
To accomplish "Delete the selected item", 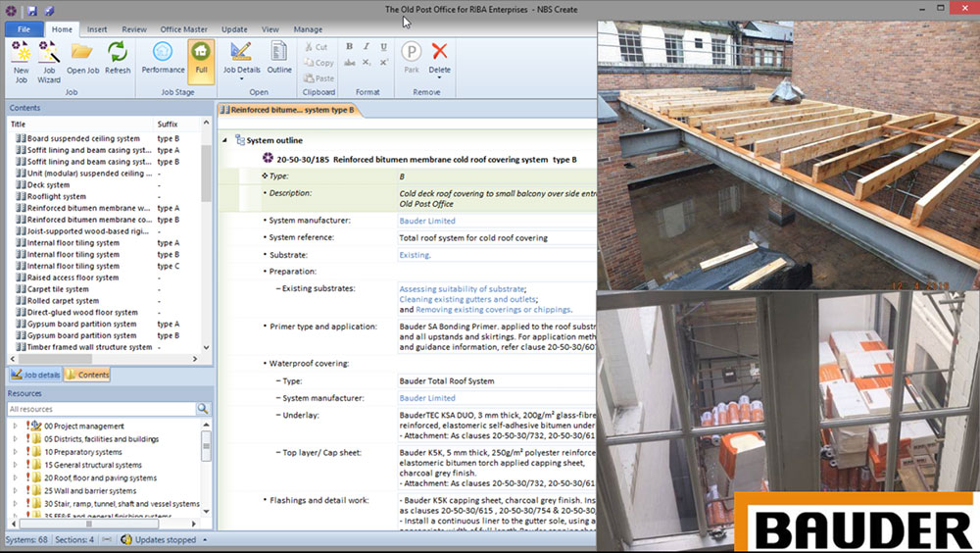I will pyautogui.click(x=439, y=58).
